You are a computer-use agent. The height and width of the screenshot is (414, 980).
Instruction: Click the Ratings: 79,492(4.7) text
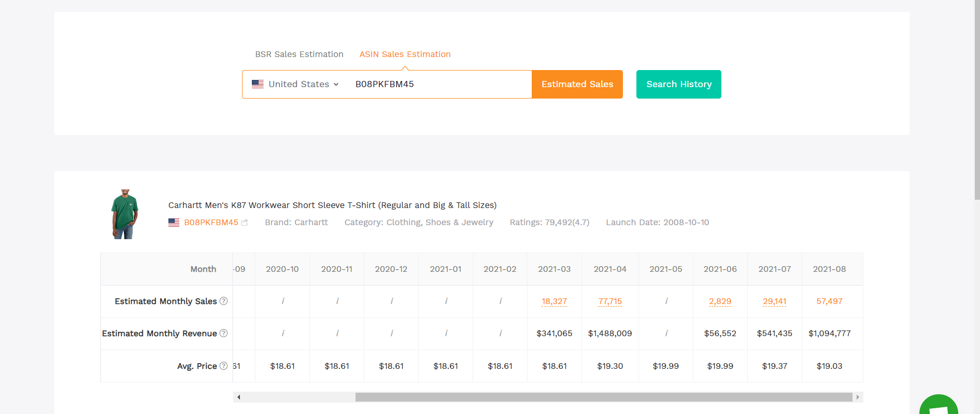pos(549,222)
